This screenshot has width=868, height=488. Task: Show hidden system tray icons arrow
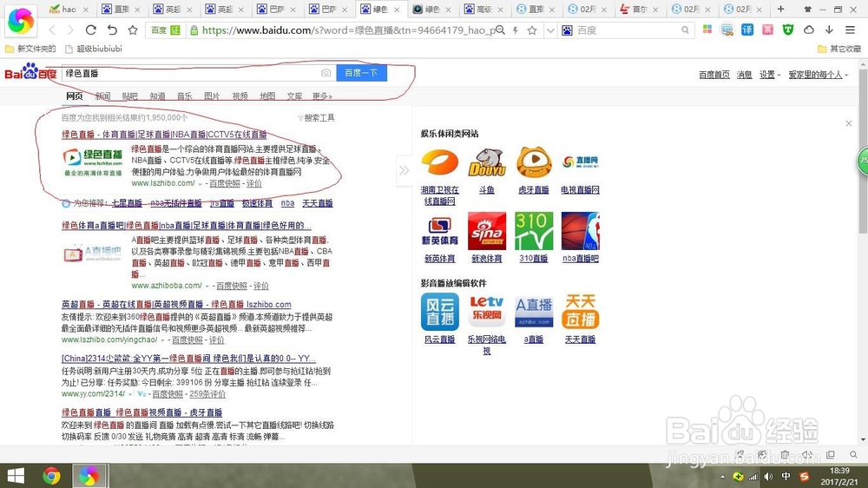(722, 477)
